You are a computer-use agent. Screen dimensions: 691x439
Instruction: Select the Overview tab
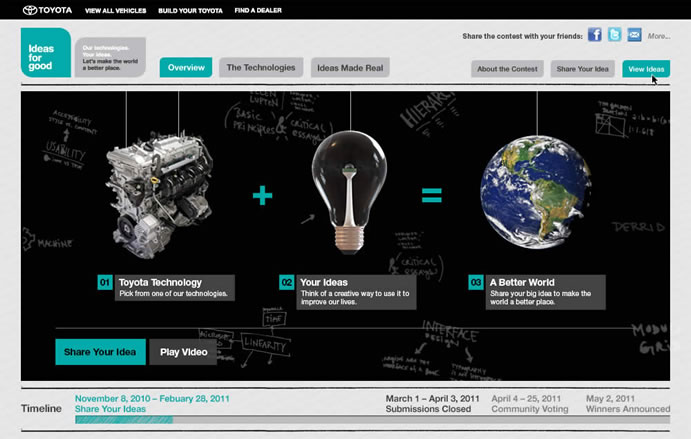point(186,67)
